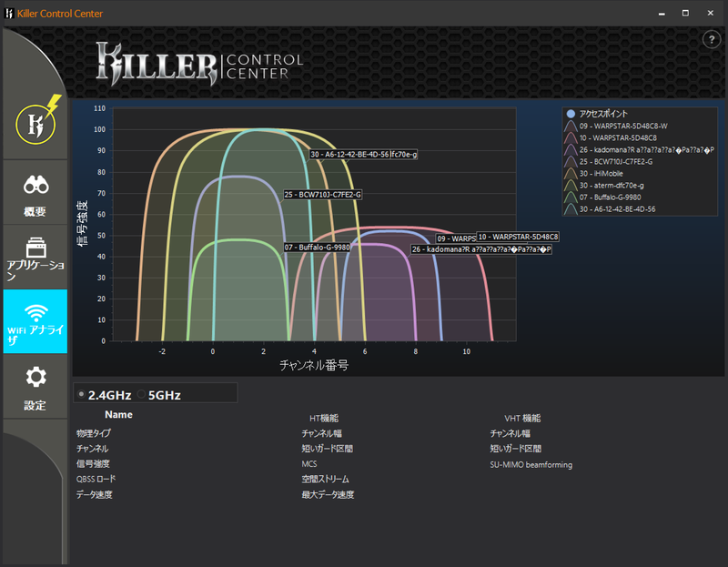Click legend entry 26 - kadomana
The image size is (728, 567).
(640, 149)
